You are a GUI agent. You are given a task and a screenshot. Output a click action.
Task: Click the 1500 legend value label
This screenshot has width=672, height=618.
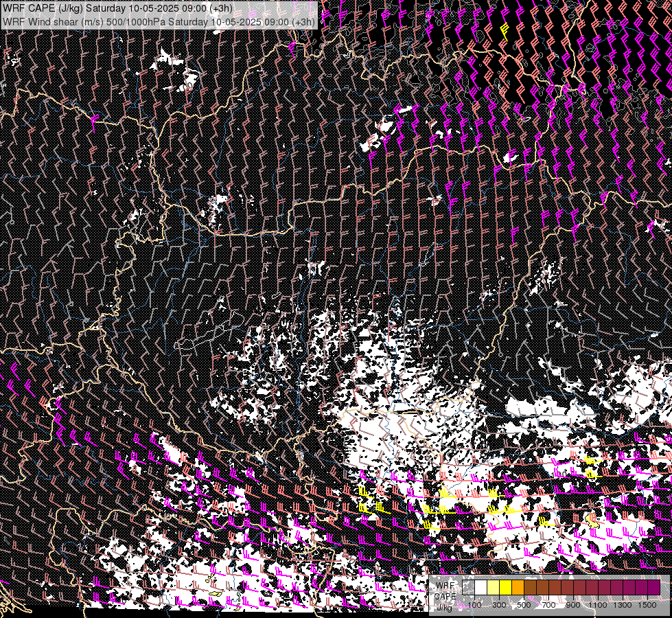(647, 605)
